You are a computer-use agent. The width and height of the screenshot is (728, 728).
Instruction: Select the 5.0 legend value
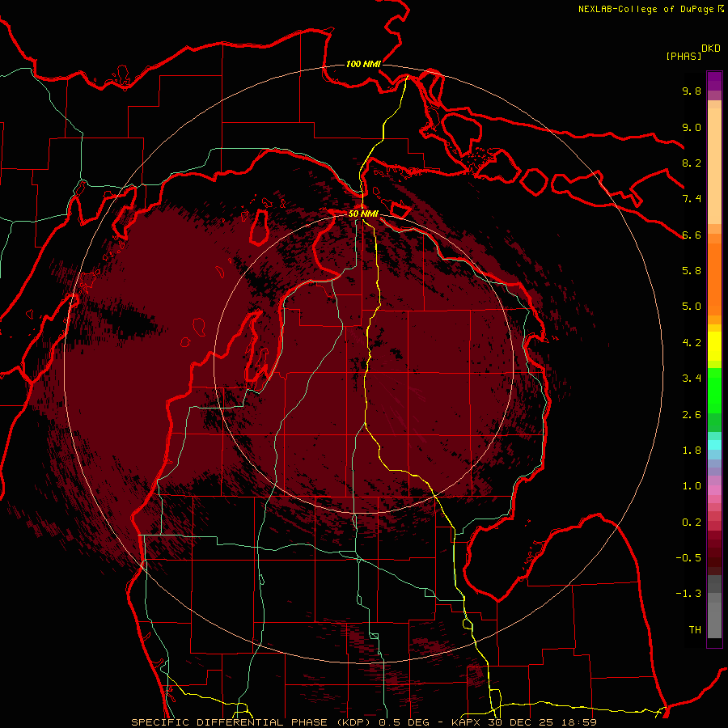click(x=692, y=307)
